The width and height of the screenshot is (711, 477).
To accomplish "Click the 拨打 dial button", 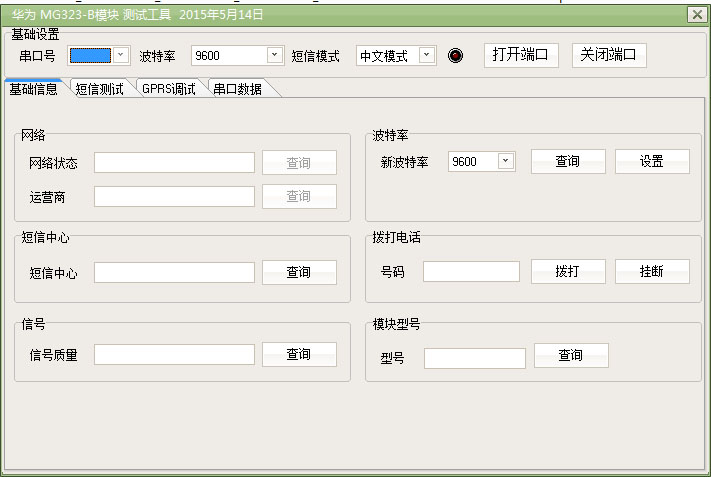I will coord(567,272).
